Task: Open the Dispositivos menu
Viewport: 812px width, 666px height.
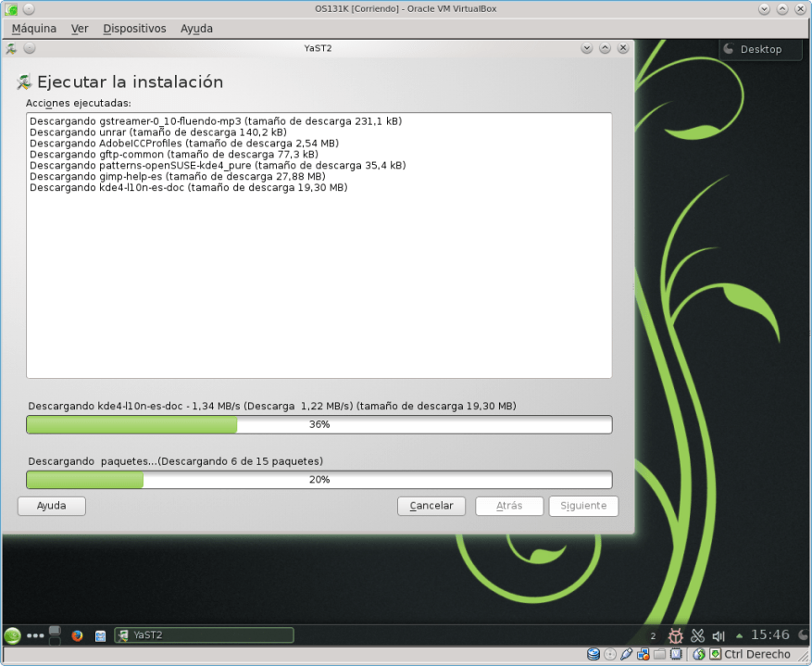Action: coord(134,29)
